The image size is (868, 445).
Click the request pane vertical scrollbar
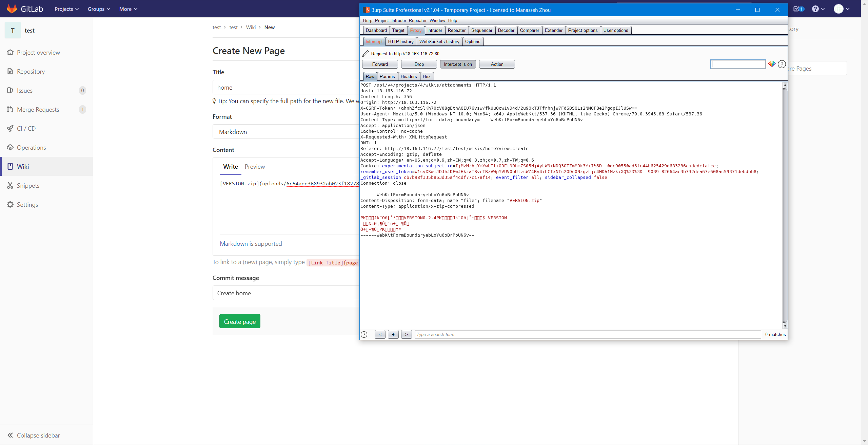[785, 204]
